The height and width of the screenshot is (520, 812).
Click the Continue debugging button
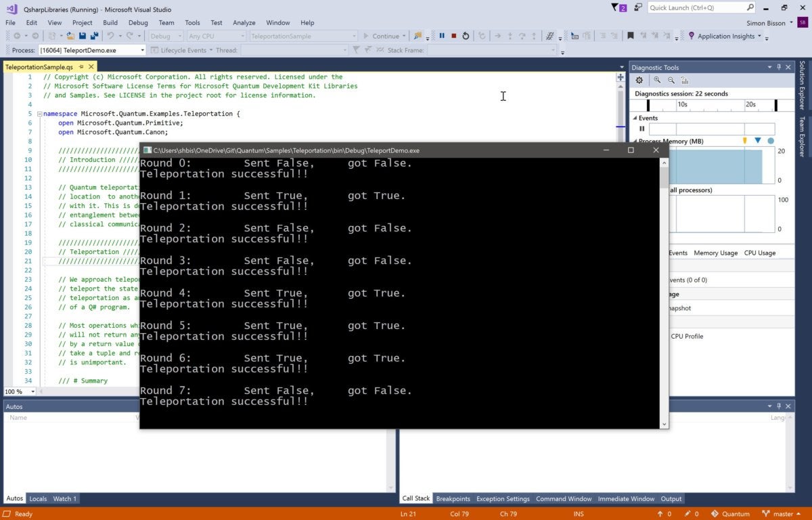pyautogui.click(x=381, y=36)
